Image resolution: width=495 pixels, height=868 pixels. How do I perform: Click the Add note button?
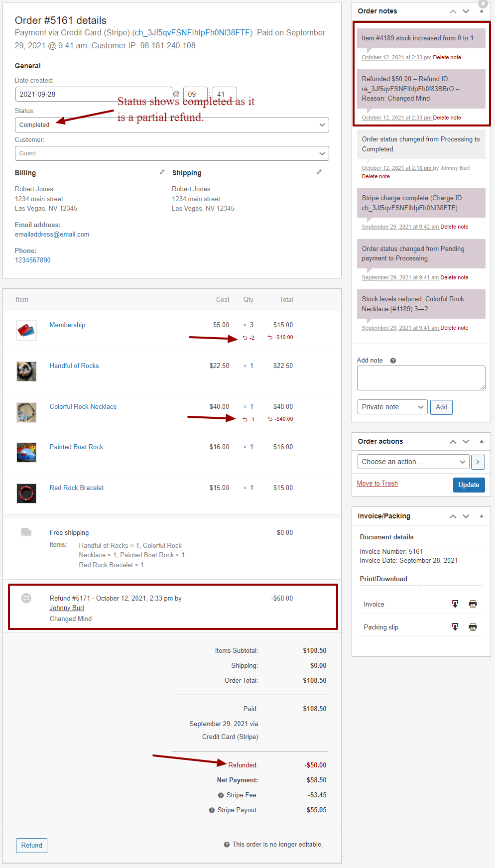click(x=441, y=407)
